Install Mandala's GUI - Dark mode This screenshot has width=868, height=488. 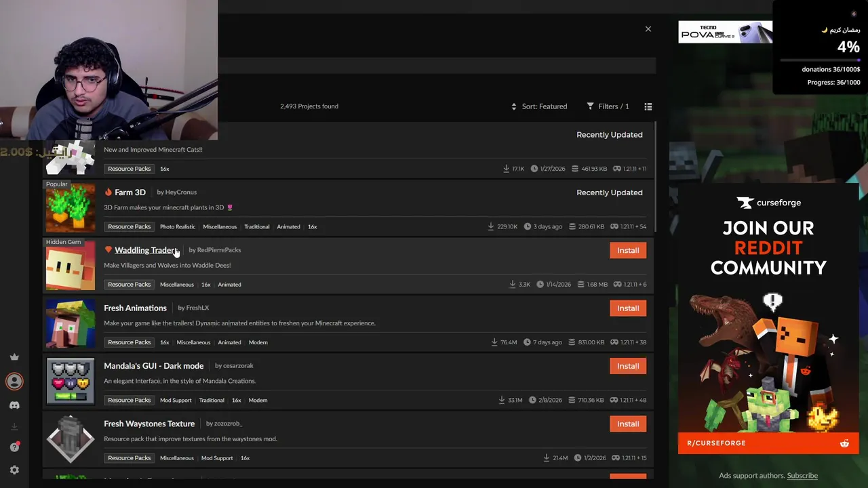628,366
